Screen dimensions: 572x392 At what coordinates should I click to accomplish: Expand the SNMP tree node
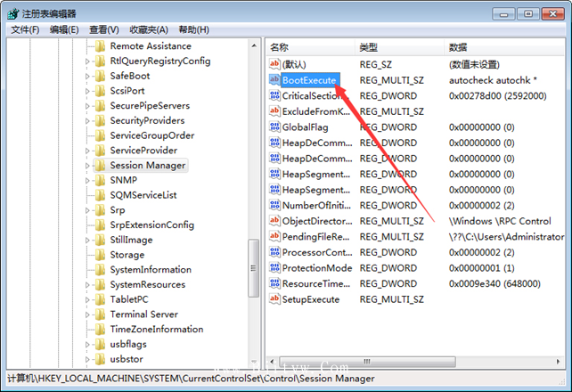pyautogui.click(x=88, y=180)
